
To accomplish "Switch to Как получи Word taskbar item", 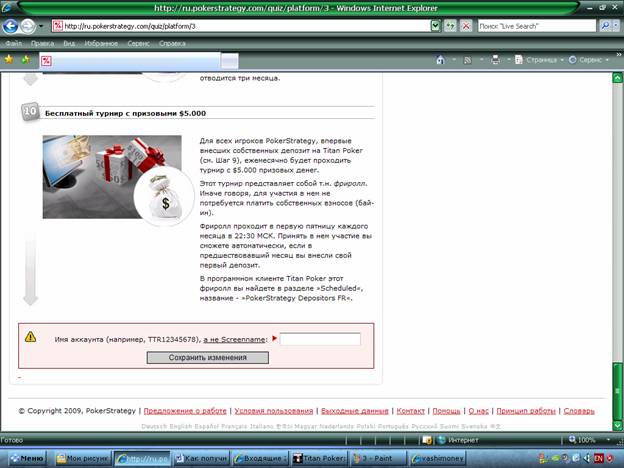I will coord(201,458).
